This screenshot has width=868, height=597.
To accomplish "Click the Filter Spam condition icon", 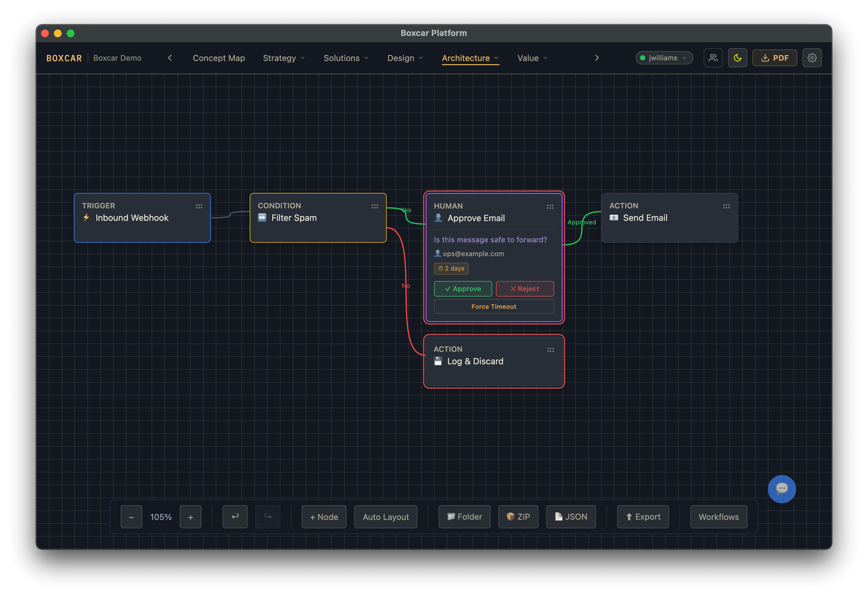I will (262, 218).
